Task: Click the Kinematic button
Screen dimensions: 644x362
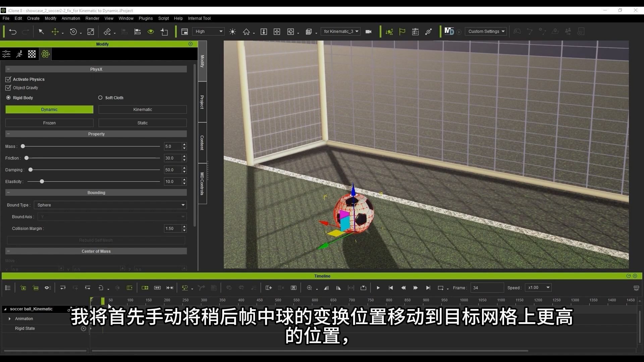Action: (143, 110)
